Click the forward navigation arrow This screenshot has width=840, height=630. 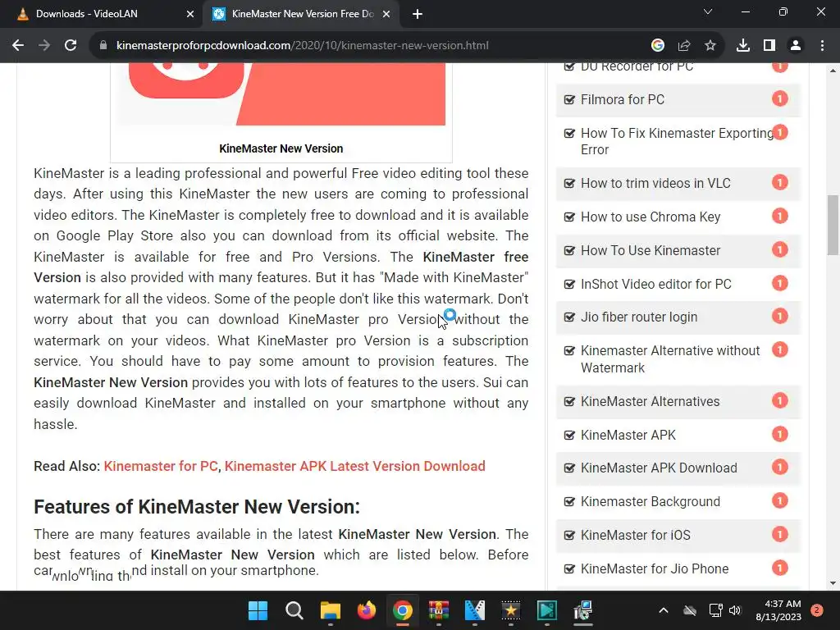click(44, 46)
